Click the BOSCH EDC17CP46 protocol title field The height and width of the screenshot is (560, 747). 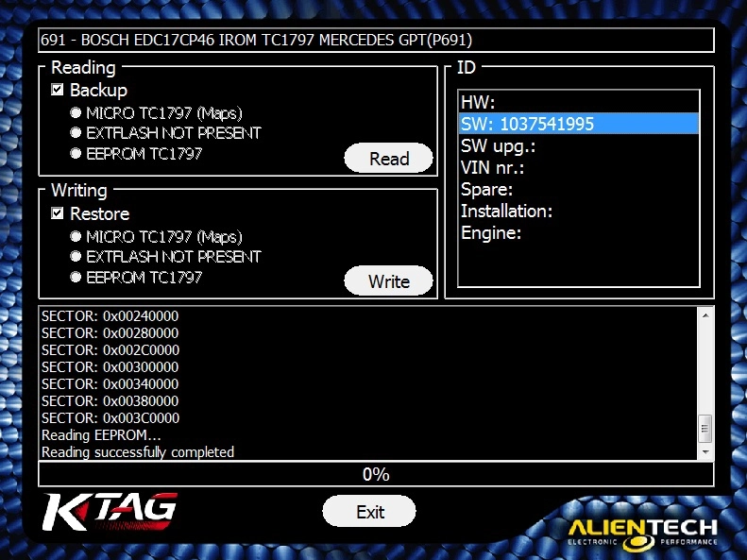pos(376,40)
